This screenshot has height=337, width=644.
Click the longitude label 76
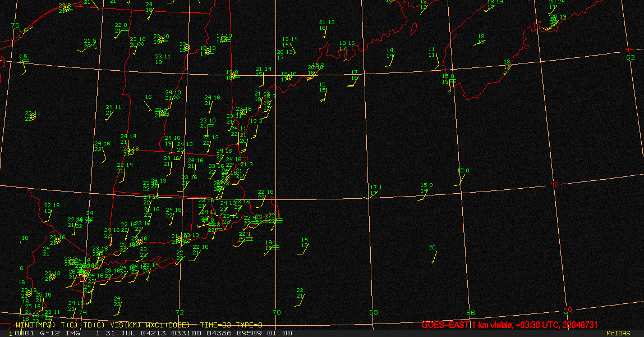point(15,25)
